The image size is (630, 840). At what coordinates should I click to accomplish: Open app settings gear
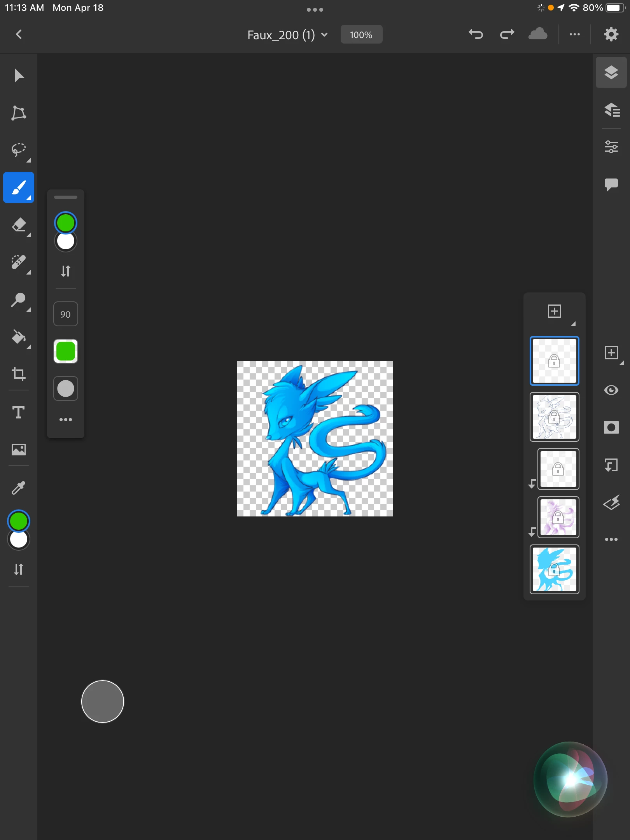click(x=611, y=34)
